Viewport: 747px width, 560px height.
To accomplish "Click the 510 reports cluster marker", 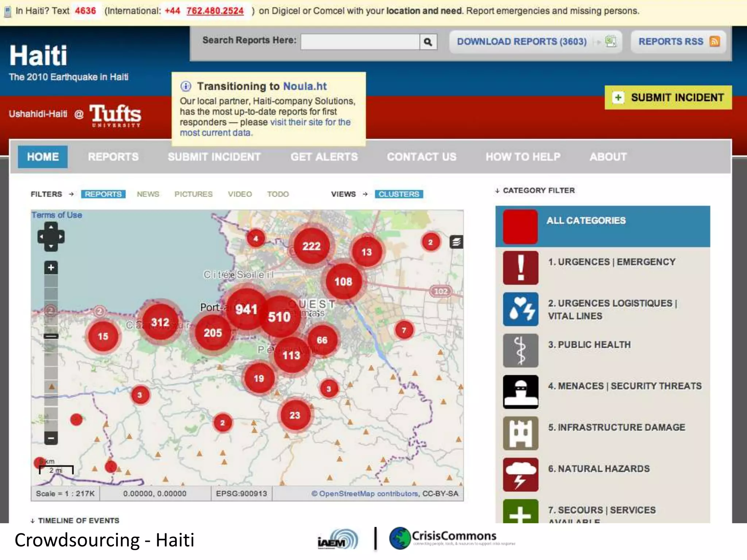I will [280, 316].
